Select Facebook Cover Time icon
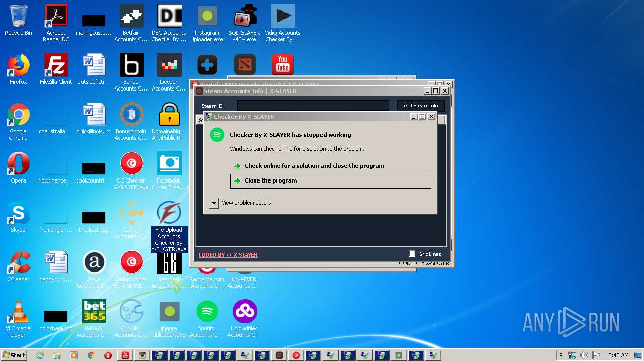Image resolution: width=644 pixels, height=362 pixels. coord(169,170)
